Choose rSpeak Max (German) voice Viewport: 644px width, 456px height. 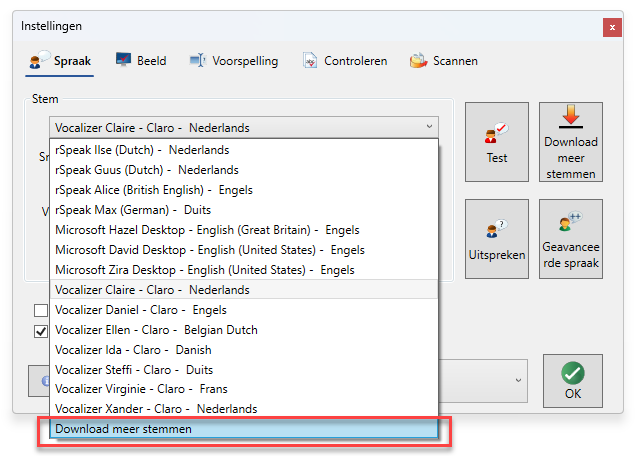pos(244,210)
